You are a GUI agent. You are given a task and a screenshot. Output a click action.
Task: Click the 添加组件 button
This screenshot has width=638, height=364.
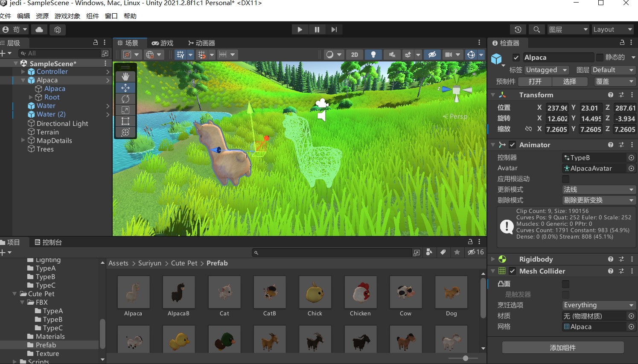tap(562, 347)
